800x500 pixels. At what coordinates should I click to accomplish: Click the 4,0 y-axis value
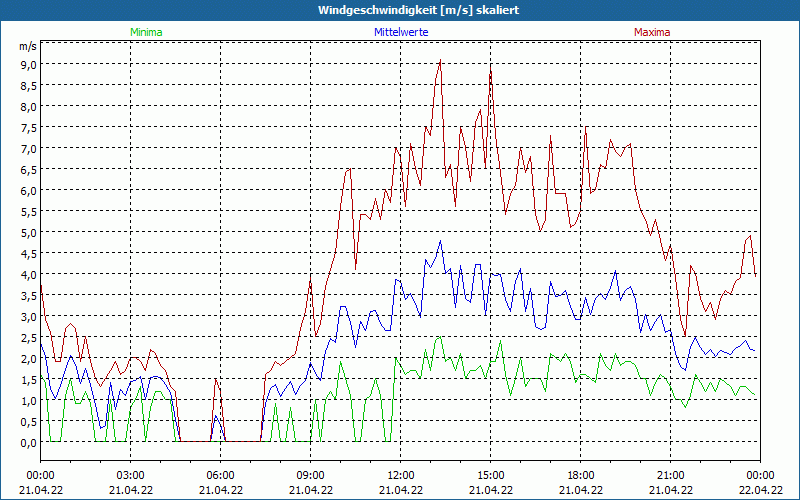coord(28,274)
